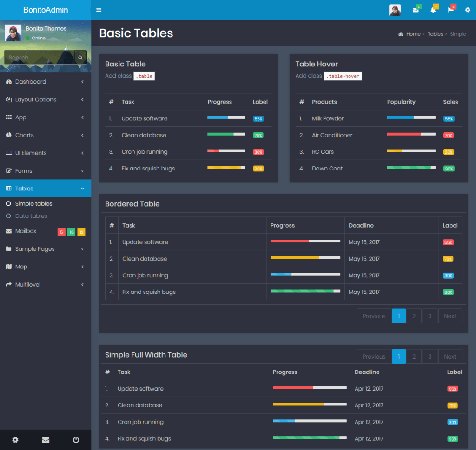This screenshot has height=450, width=476.
Task: Select the Forms menu label
Action: point(24,171)
